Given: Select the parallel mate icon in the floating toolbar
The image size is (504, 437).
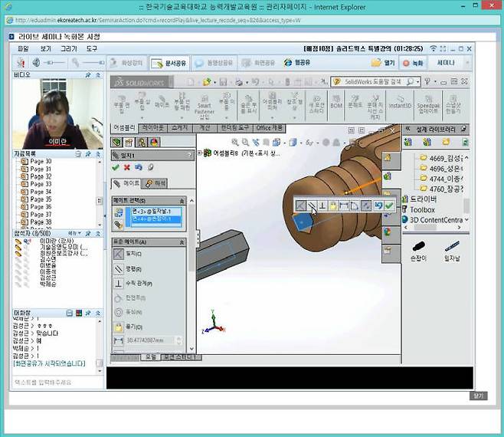Looking at the screenshot, I should pyautogui.click(x=312, y=205).
